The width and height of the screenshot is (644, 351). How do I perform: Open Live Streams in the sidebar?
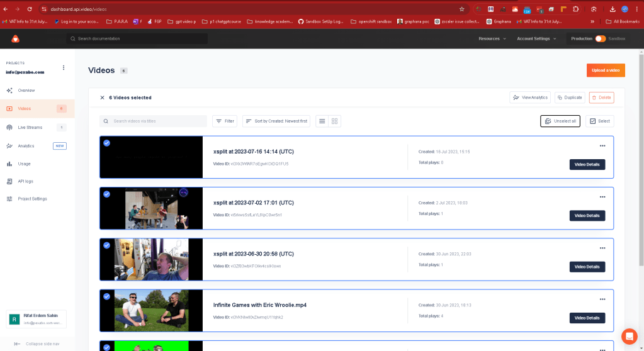point(37,127)
